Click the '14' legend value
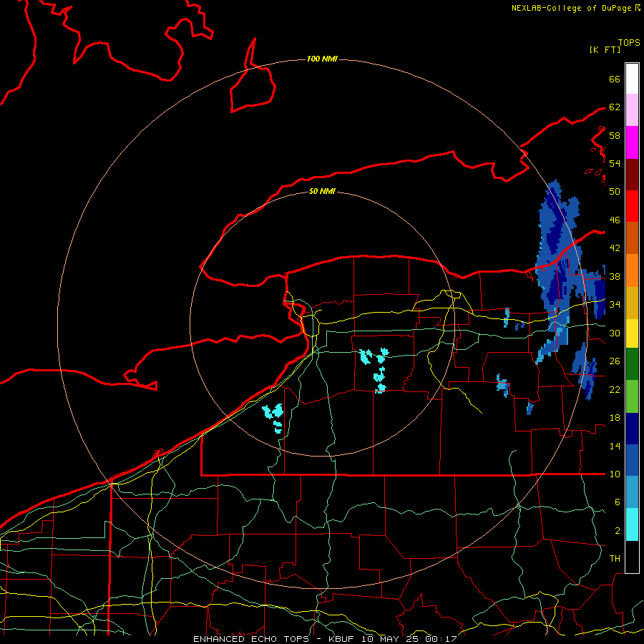 (615, 446)
